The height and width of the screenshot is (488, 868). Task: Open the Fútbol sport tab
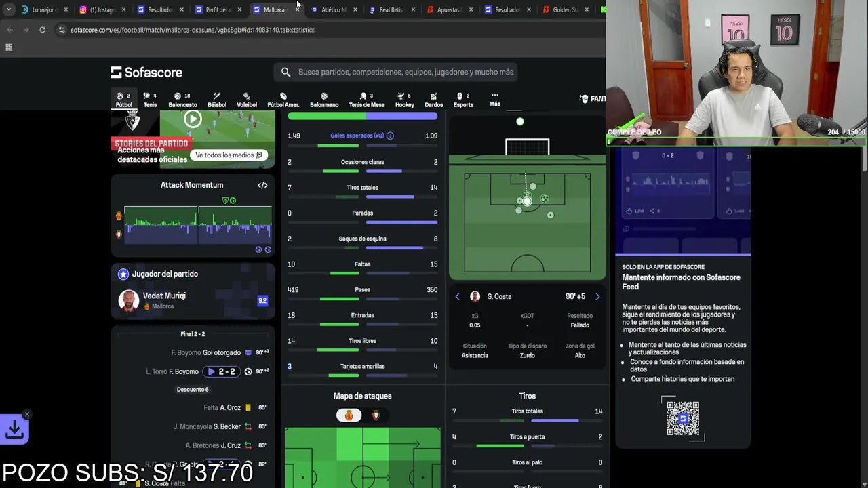coord(123,100)
